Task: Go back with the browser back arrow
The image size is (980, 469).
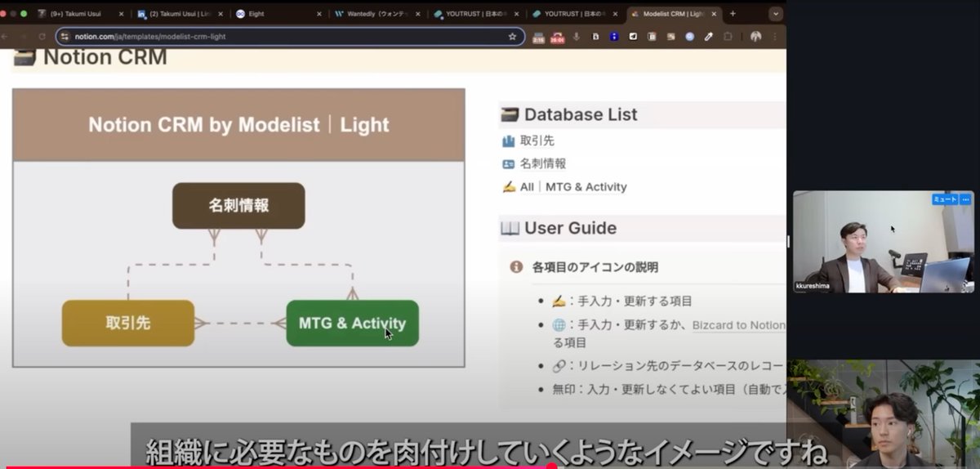Action: pyautogui.click(x=6, y=37)
